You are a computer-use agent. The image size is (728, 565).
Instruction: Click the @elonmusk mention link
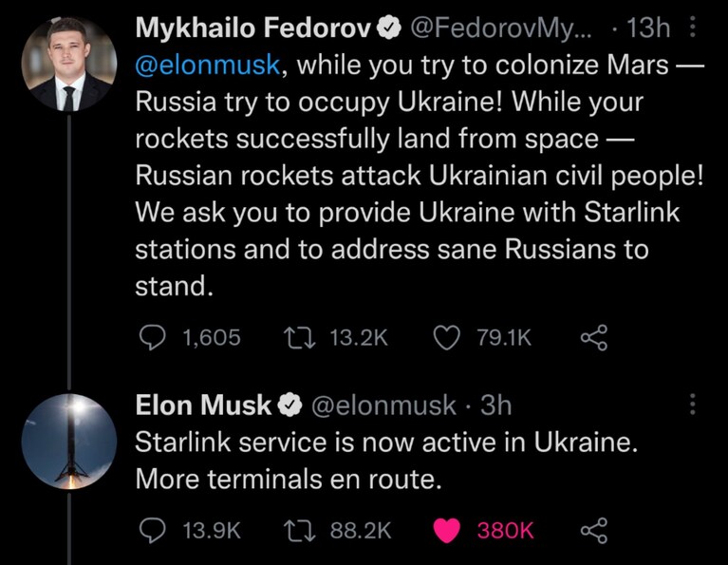(208, 66)
